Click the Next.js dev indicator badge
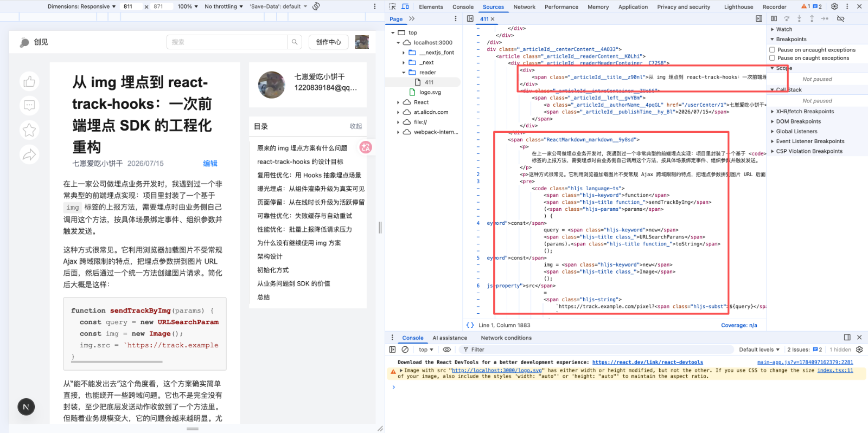The height and width of the screenshot is (433, 868). point(27,406)
